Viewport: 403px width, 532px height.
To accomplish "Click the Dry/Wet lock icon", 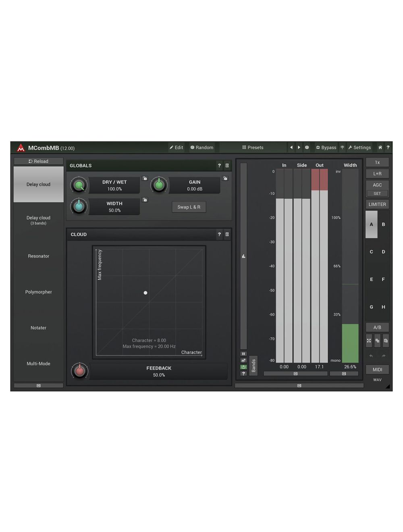I will 145,178.
